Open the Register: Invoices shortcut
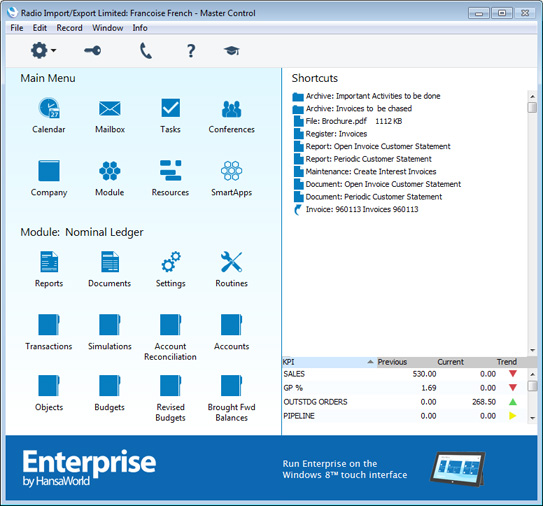The image size is (543, 506). coord(330,134)
